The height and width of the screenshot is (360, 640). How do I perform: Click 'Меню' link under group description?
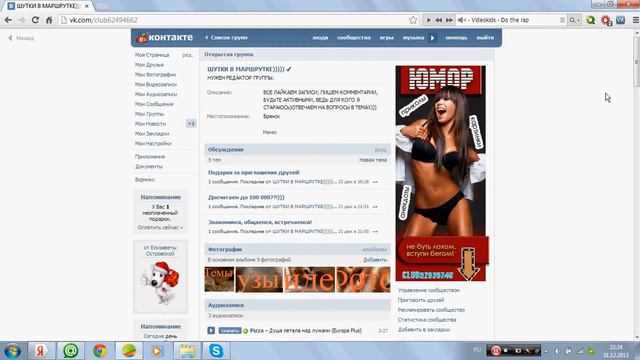click(270, 132)
